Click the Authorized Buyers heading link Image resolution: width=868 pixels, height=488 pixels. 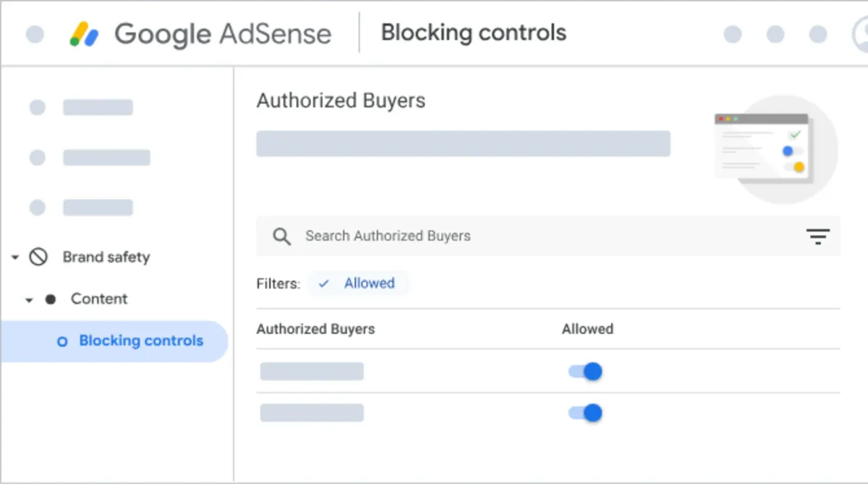pyautogui.click(x=341, y=100)
